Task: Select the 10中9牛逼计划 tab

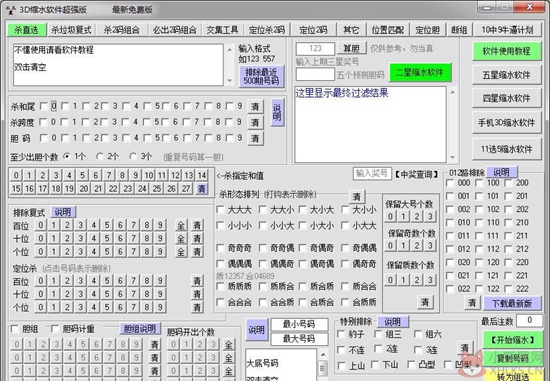Action: tap(507, 30)
